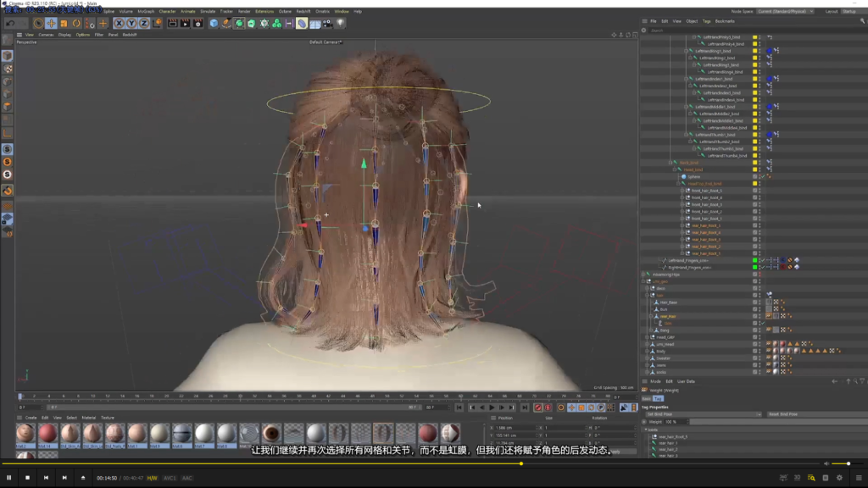Open the viewport Cameras menu
The height and width of the screenshot is (488, 868).
click(46, 35)
